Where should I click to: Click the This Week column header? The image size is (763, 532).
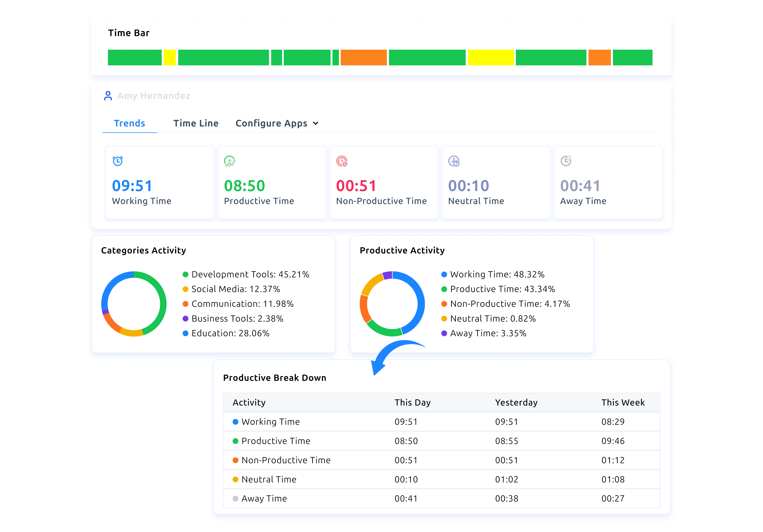(623, 402)
